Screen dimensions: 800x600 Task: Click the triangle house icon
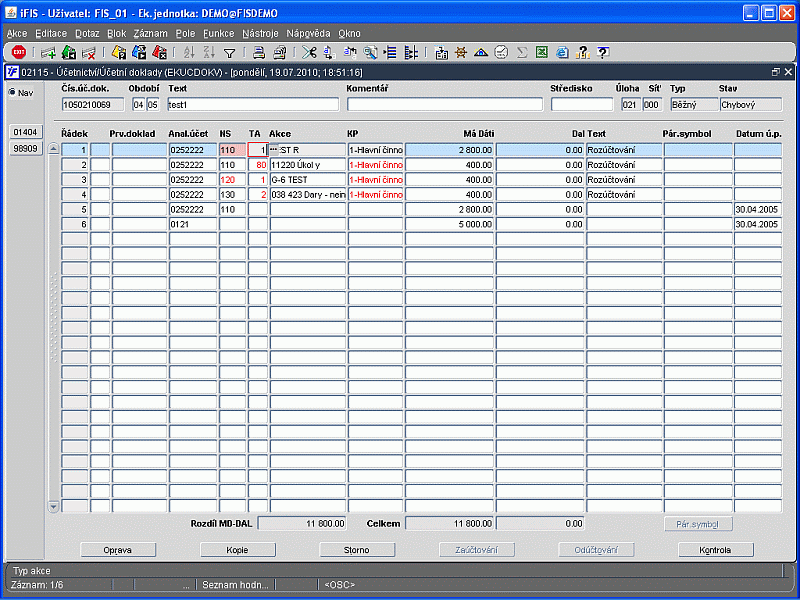click(481, 52)
